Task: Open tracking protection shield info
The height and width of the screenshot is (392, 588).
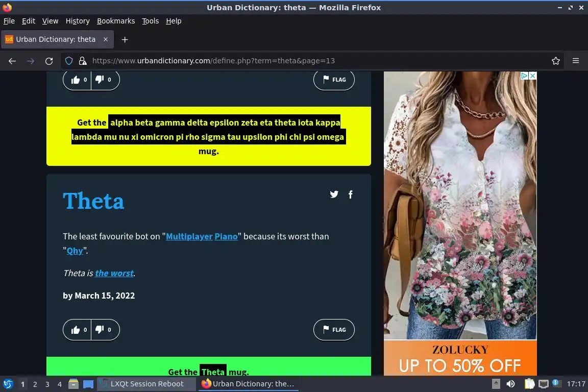Action: (69, 61)
